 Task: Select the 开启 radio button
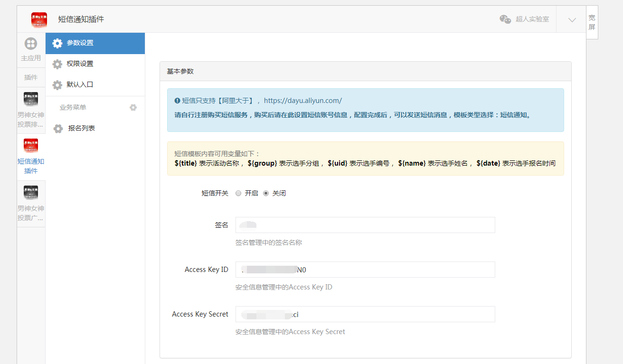[x=238, y=193]
